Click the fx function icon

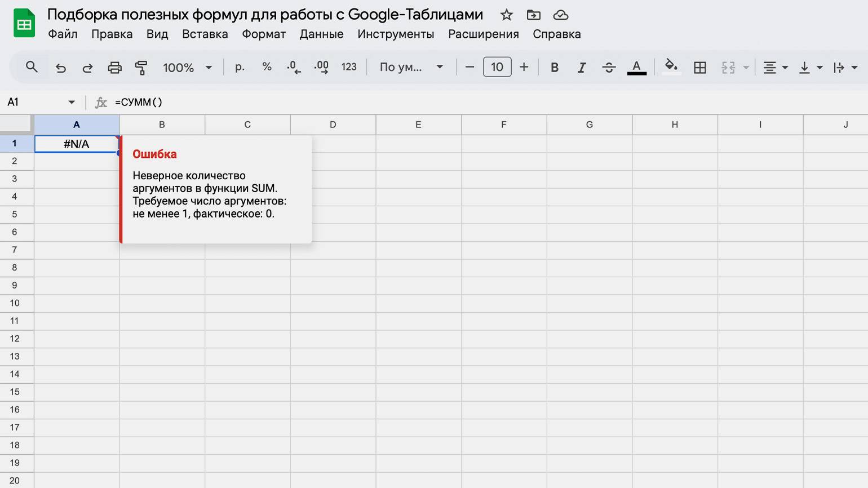[101, 102]
